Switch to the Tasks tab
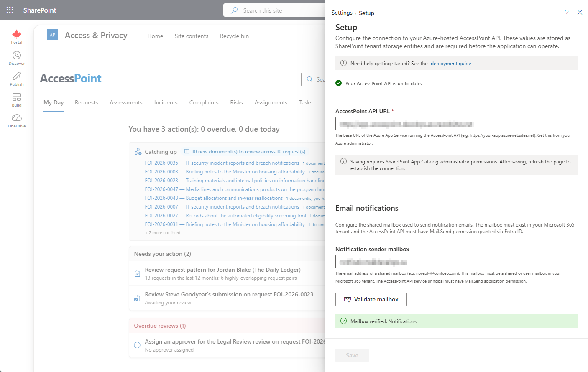The image size is (588, 372). point(306,102)
